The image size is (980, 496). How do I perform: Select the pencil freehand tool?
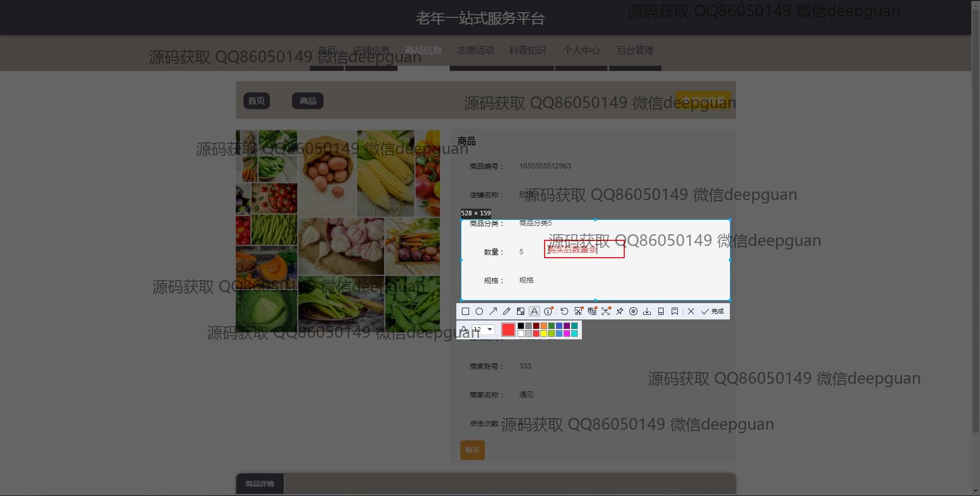(x=507, y=311)
